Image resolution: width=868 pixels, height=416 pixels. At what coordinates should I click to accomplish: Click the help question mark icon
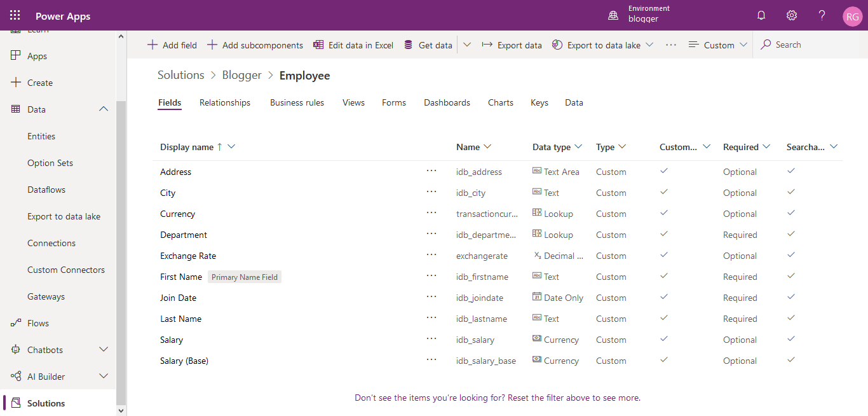click(822, 15)
